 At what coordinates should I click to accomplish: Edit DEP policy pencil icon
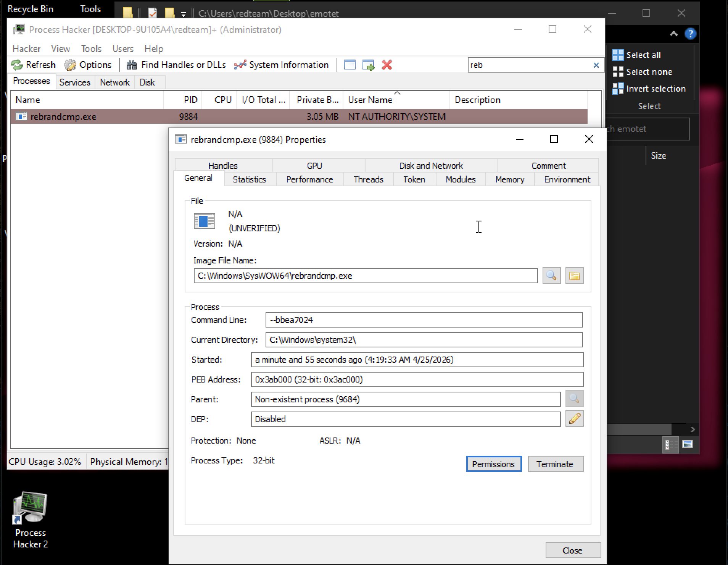click(x=574, y=419)
